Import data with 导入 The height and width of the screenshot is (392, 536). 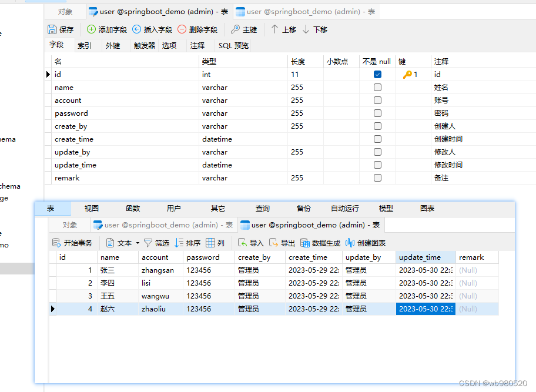tap(251, 243)
